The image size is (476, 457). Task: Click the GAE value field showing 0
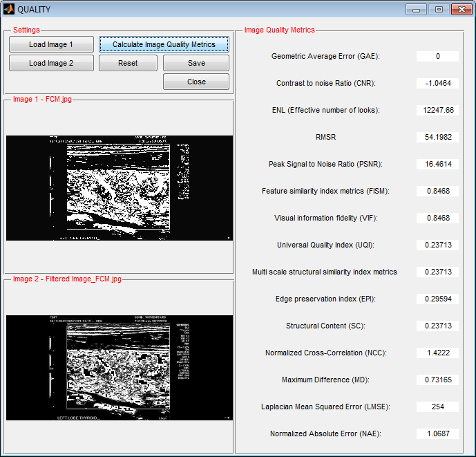click(437, 56)
